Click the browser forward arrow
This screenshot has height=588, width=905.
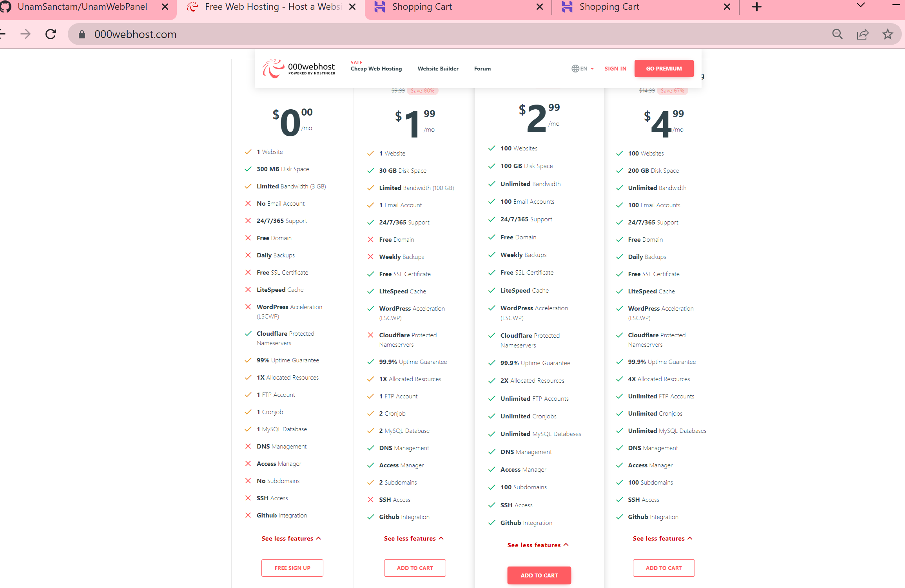25,34
